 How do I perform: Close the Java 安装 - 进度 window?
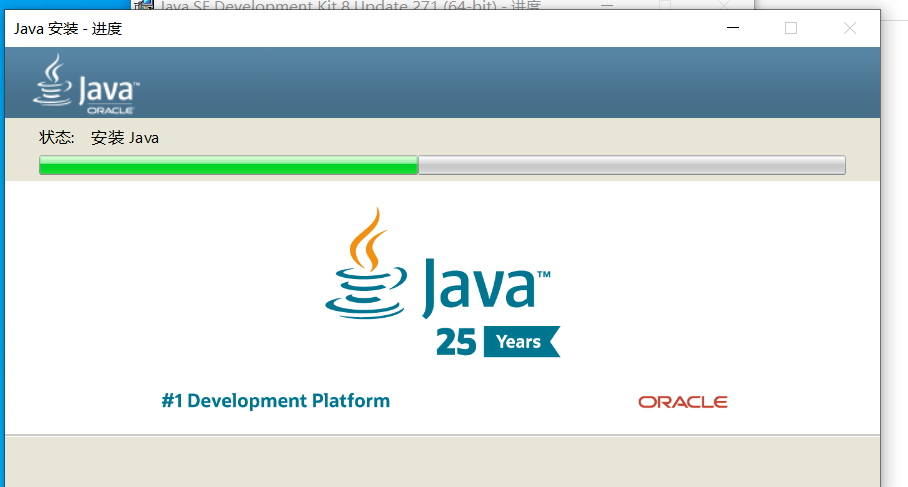(850, 28)
